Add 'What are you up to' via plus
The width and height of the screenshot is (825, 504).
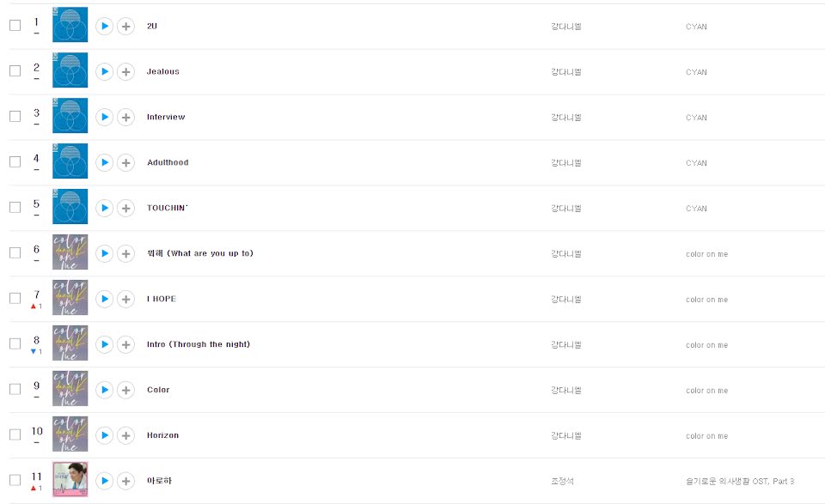[x=125, y=253]
